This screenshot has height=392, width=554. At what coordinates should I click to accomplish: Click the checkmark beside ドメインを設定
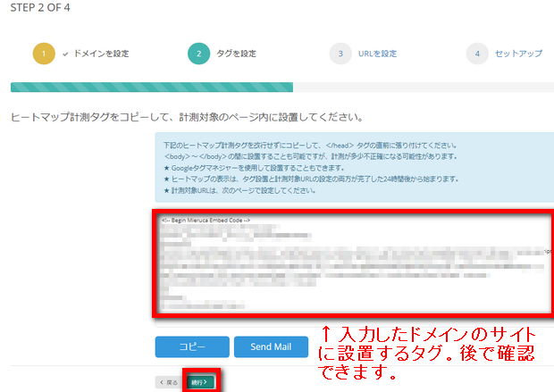[66, 54]
